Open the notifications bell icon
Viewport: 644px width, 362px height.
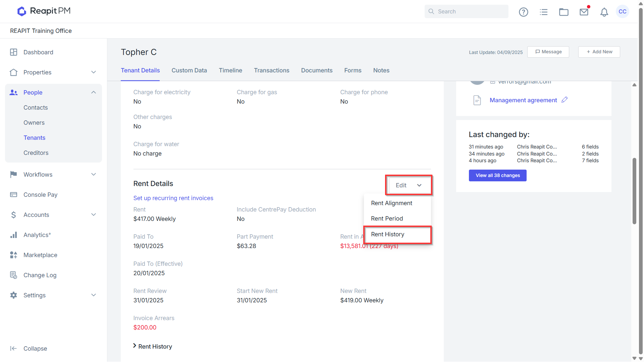pyautogui.click(x=604, y=12)
